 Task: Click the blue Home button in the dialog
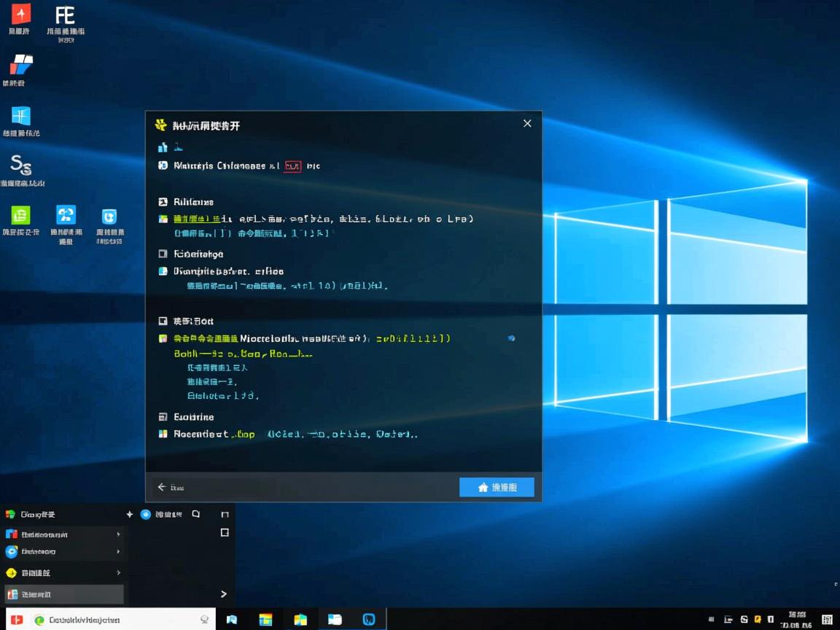tap(497, 487)
